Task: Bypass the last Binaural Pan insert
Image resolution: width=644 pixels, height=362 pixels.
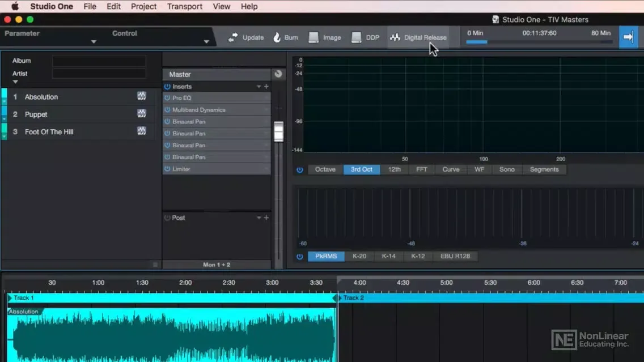Action: [x=167, y=157]
